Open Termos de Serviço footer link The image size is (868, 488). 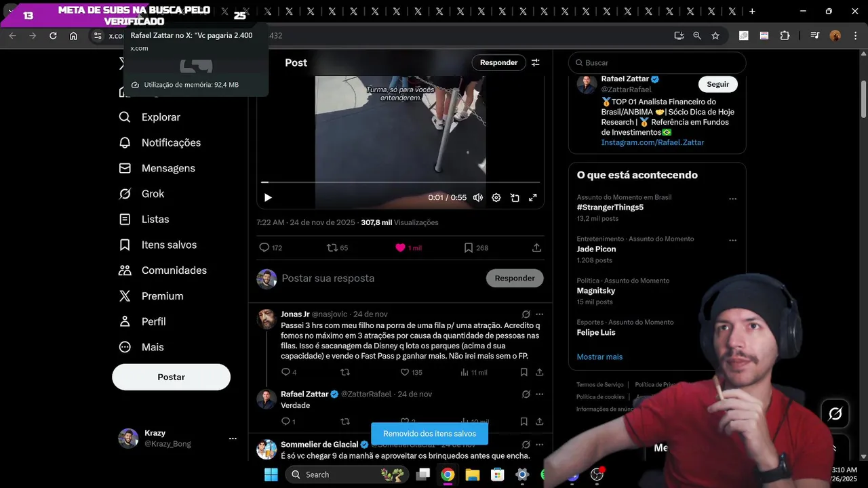[x=599, y=384]
